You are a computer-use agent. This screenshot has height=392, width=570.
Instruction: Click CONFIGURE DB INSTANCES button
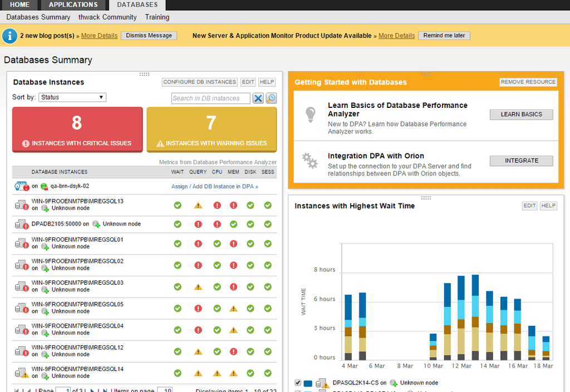pyautogui.click(x=200, y=82)
